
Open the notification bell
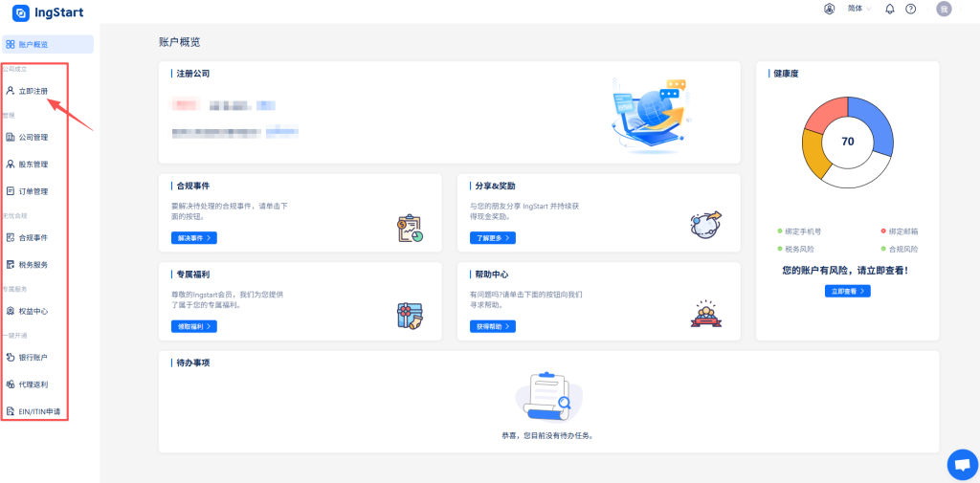point(890,10)
